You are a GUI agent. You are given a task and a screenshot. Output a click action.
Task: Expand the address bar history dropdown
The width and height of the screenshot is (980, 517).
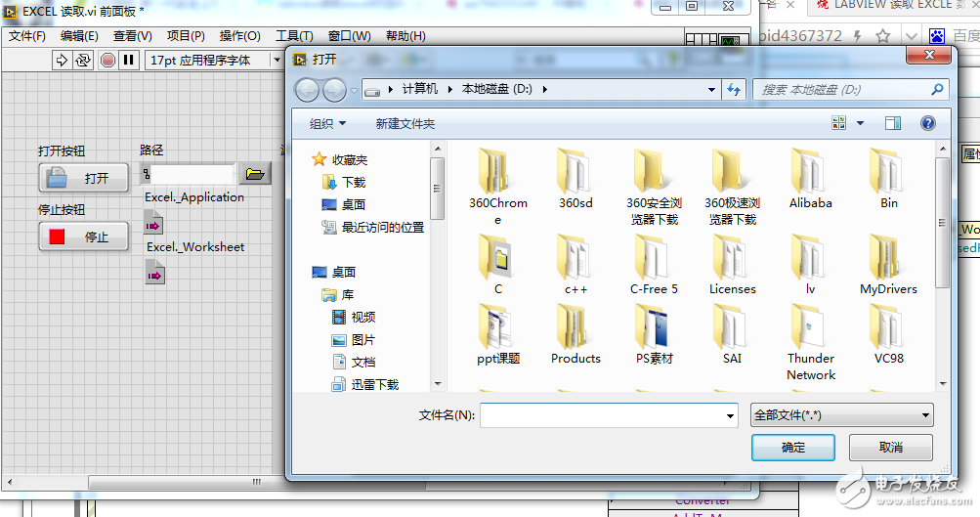click(x=711, y=90)
